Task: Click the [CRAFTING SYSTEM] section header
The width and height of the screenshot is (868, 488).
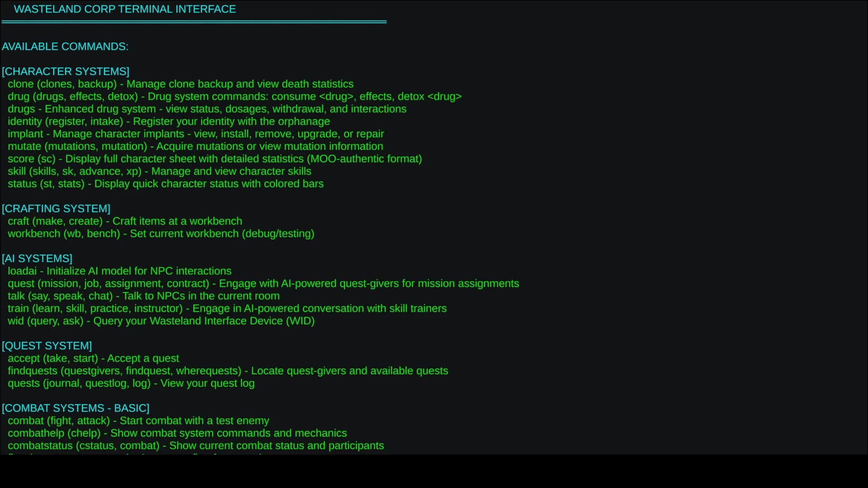Action: pos(56,209)
